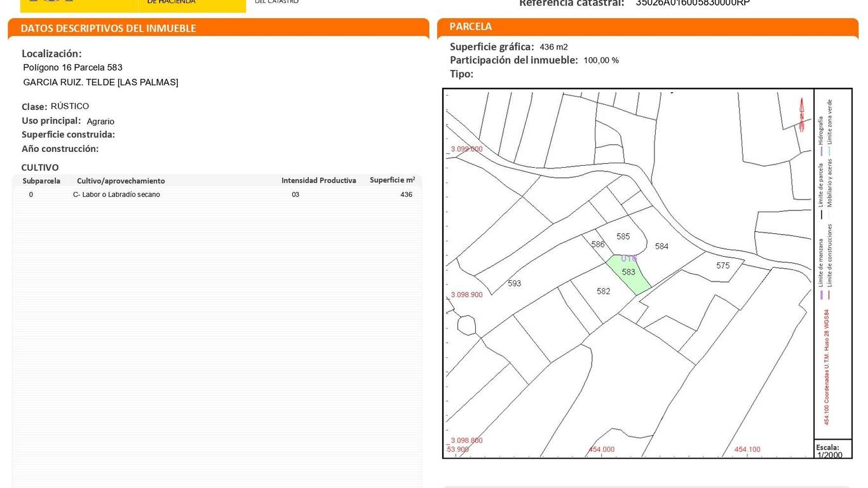Viewport: 868px width, 488px height.
Task: Click the red north arrow on map
Action: click(802, 114)
